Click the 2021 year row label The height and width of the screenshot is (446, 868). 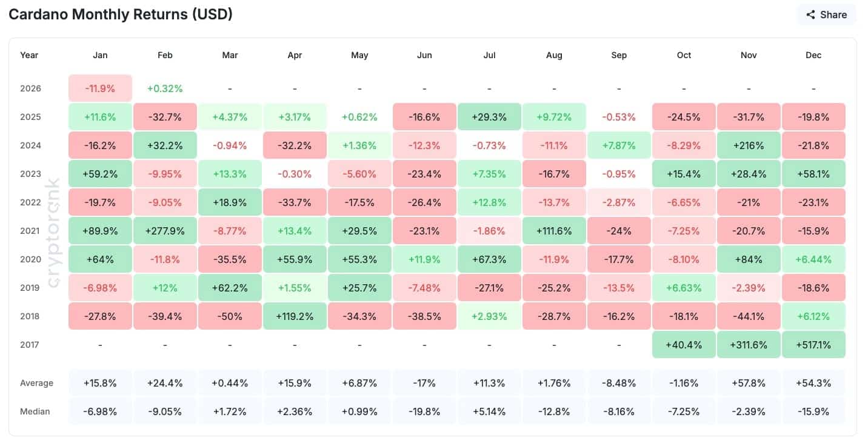coord(29,231)
